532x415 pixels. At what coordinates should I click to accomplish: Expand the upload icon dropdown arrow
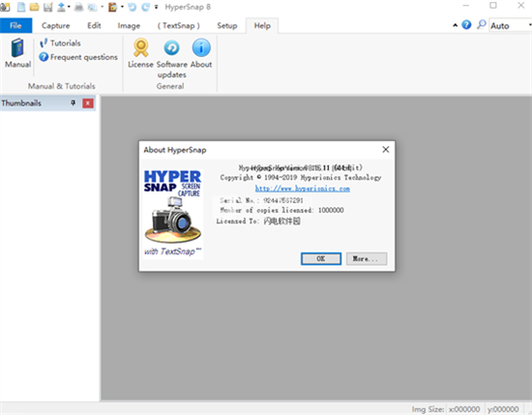(69, 7)
